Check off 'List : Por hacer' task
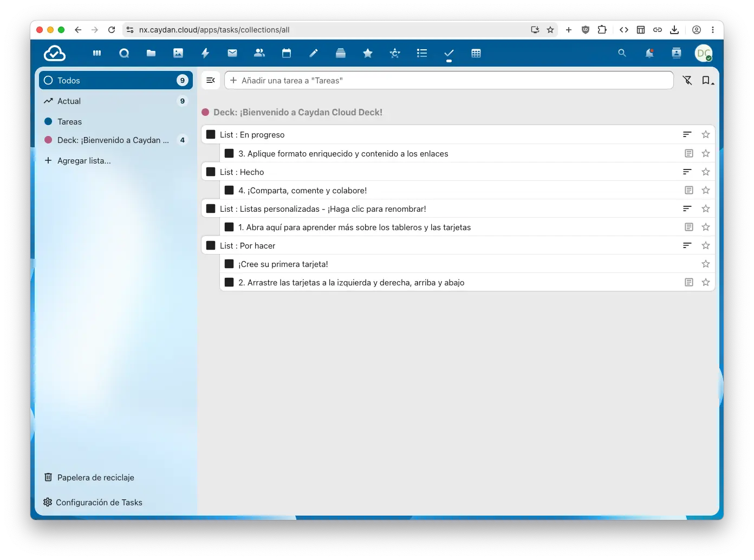This screenshot has height=560, width=754. pos(211,245)
